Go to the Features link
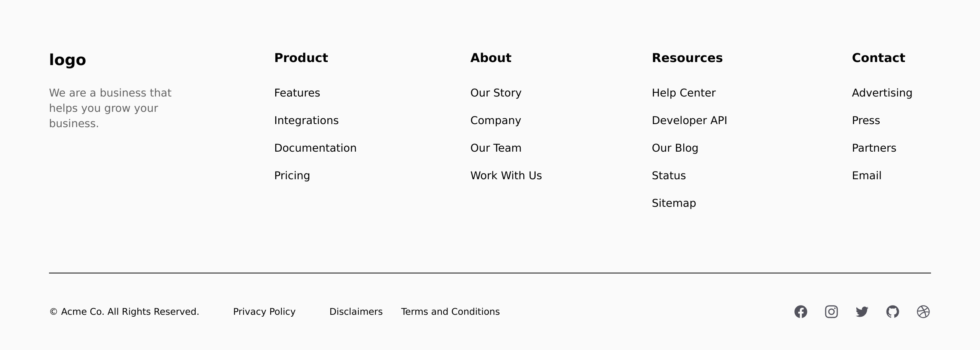Image resolution: width=980 pixels, height=350 pixels. point(297,93)
